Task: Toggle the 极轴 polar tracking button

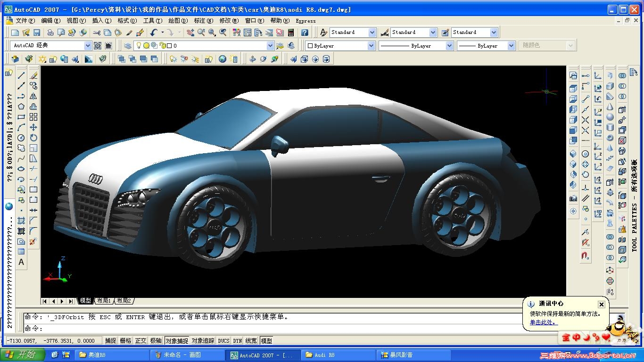Action: [156, 341]
